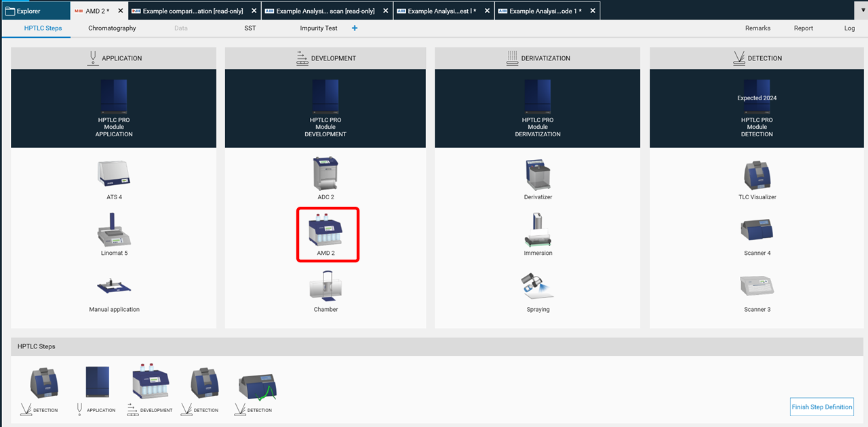Select the ATS 4 application instrument
868x427 pixels.
(x=113, y=176)
